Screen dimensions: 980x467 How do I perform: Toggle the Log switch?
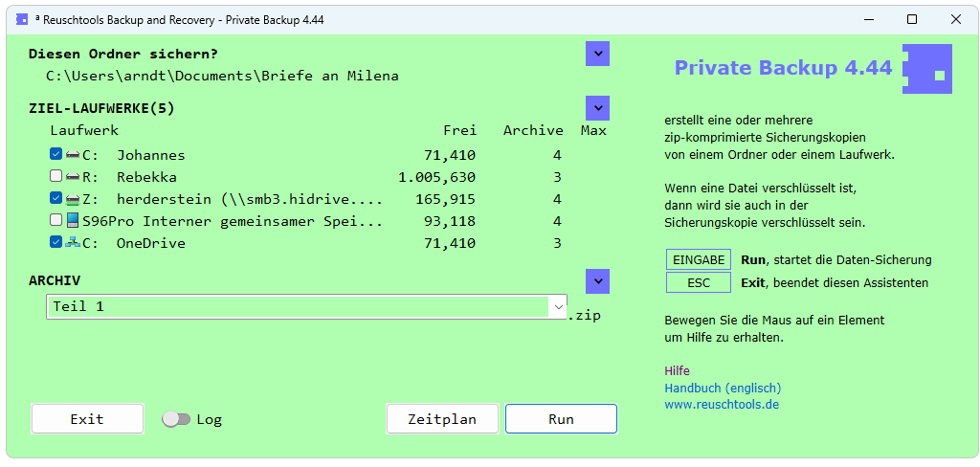point(176,419)
